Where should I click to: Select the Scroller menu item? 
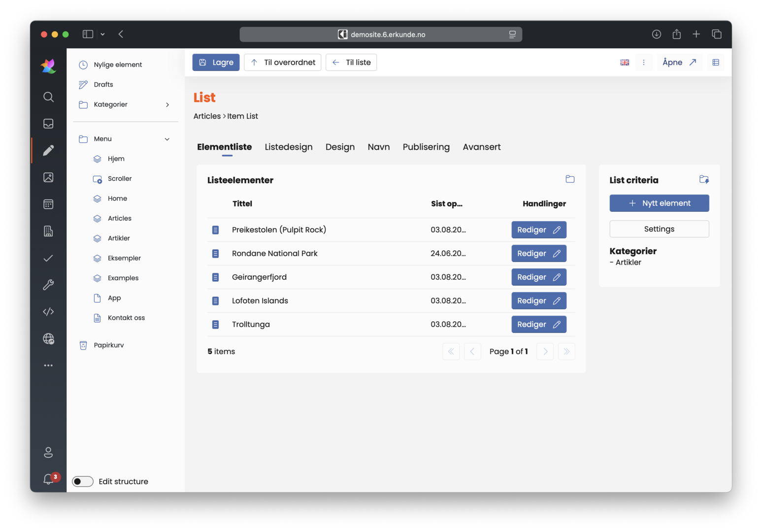coord(120,179)
